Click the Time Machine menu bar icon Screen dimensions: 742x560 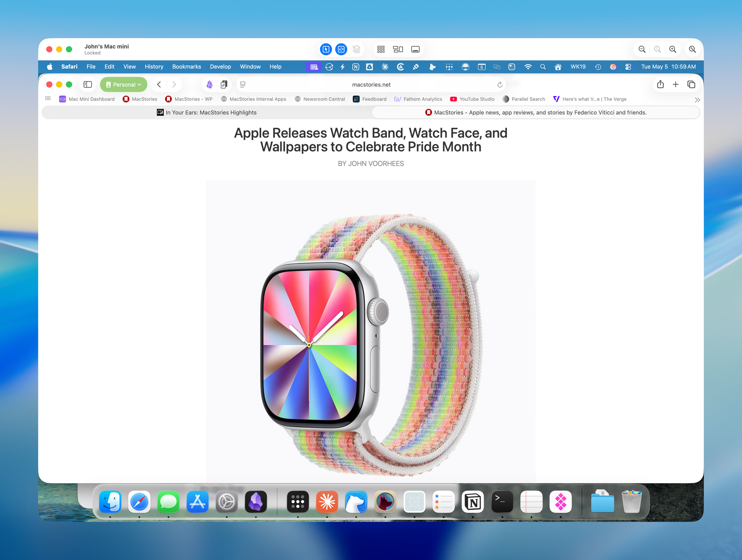pos(598,67)
